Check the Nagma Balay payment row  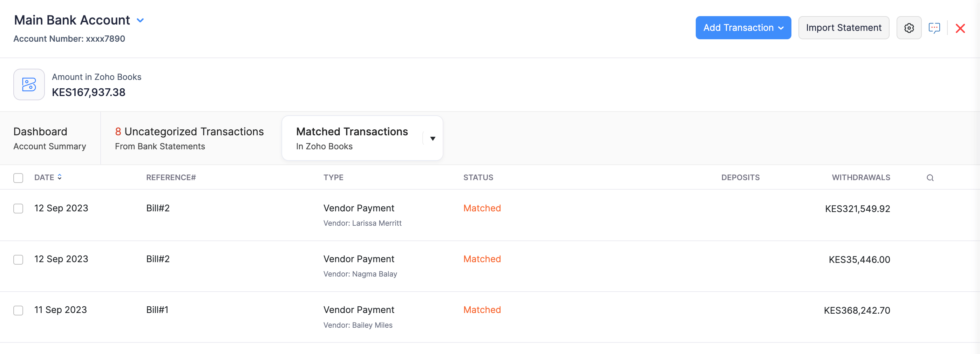coord(18,260)
